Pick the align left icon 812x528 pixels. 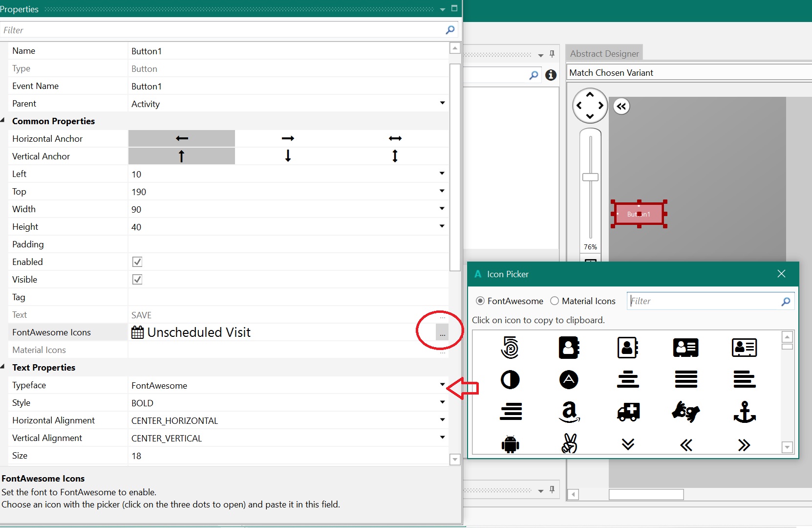744,379
